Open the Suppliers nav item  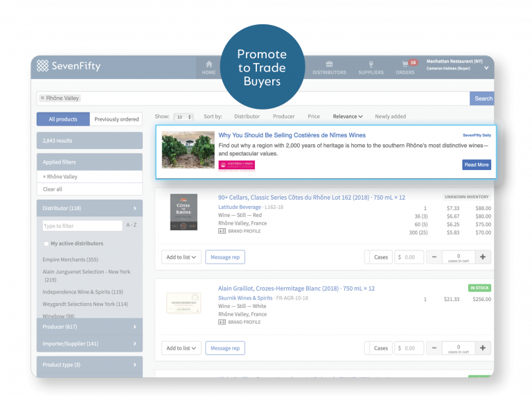[371, 67]
